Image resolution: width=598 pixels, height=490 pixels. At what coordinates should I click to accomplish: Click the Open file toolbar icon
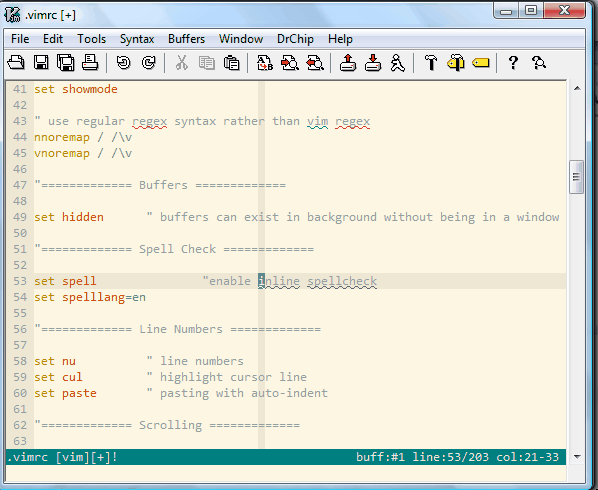tap(16, 63)
